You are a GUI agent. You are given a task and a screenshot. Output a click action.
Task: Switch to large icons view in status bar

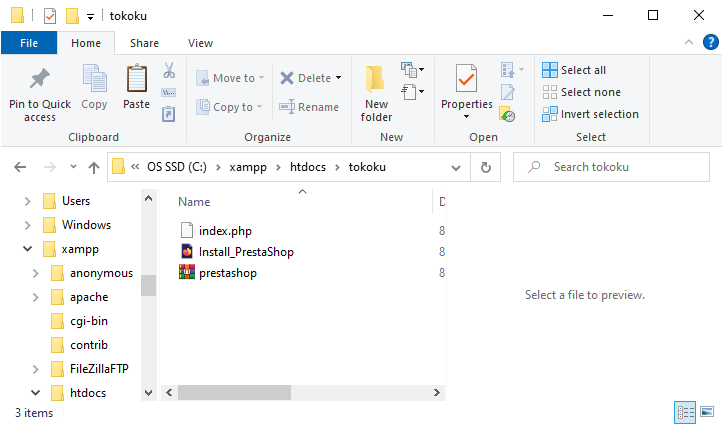(708, 412)
